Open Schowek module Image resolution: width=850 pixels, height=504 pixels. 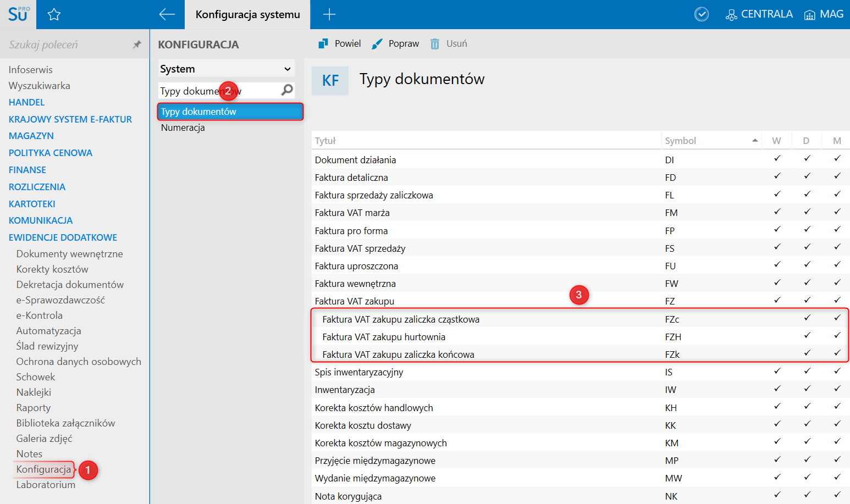tap(36, 377)
